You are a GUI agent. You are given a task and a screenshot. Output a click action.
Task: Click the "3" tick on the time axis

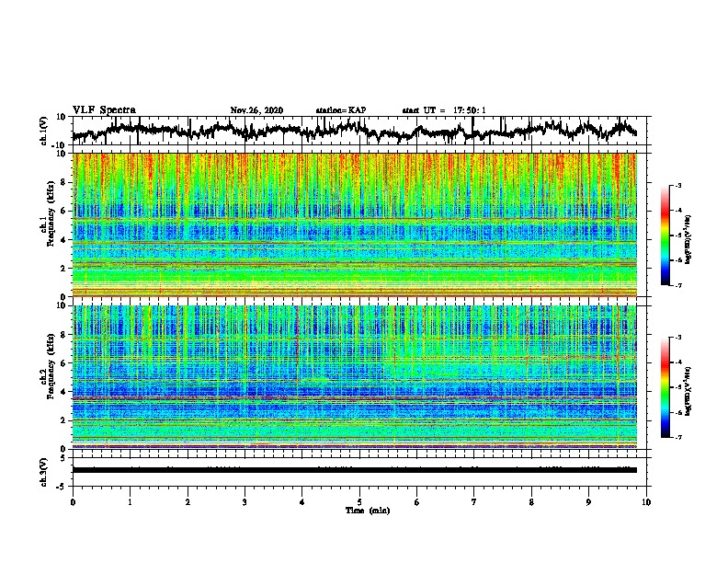click(245, 502)
